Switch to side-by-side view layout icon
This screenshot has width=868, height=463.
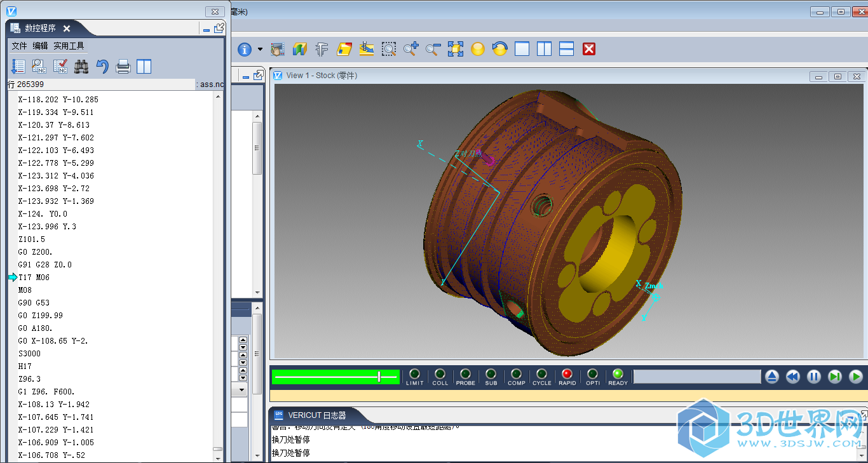click(545, 49)
